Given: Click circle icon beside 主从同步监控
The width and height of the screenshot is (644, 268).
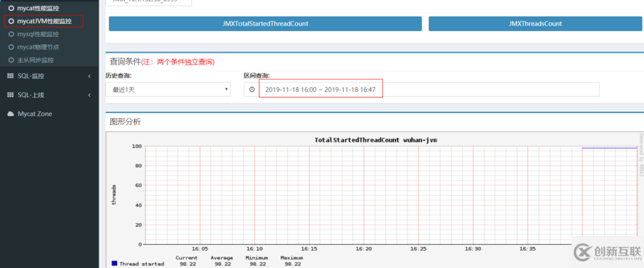Looking at the screenshot, I should click(x=11, y=60).
